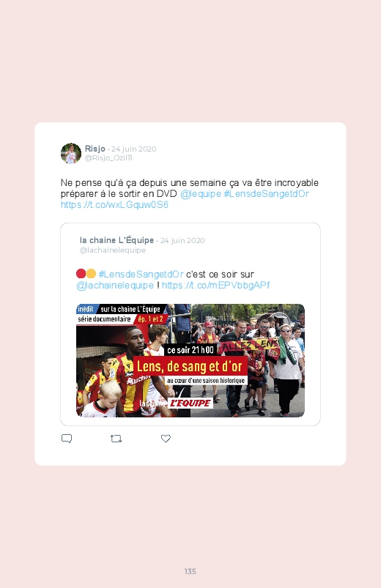Open the t.co/wxLGquw0S6 link

pos(114,205)
